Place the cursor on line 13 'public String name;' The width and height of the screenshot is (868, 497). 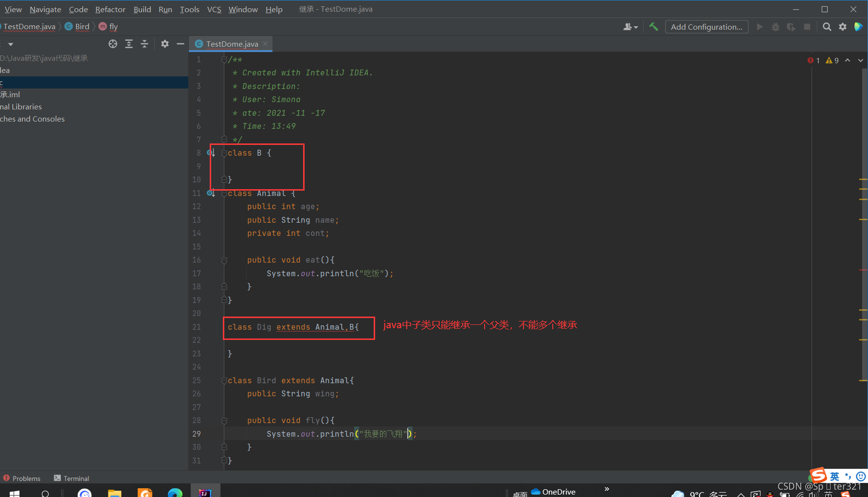(x=293, y=220)
